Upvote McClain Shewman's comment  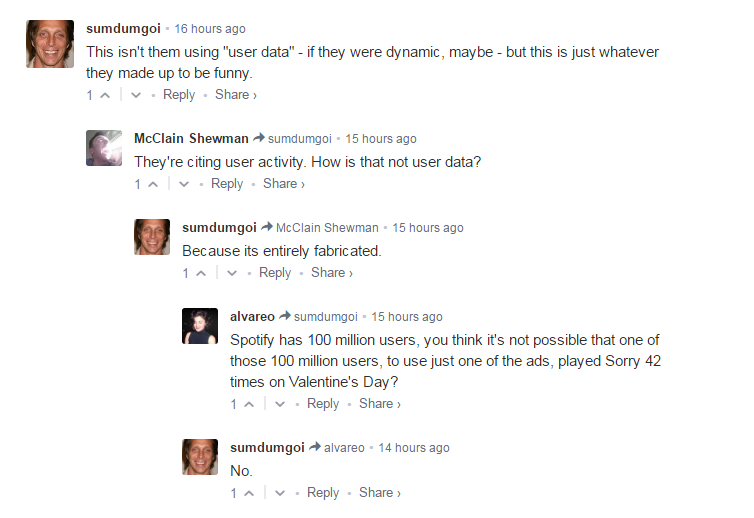pyautogui.click(x=152, y=184)
